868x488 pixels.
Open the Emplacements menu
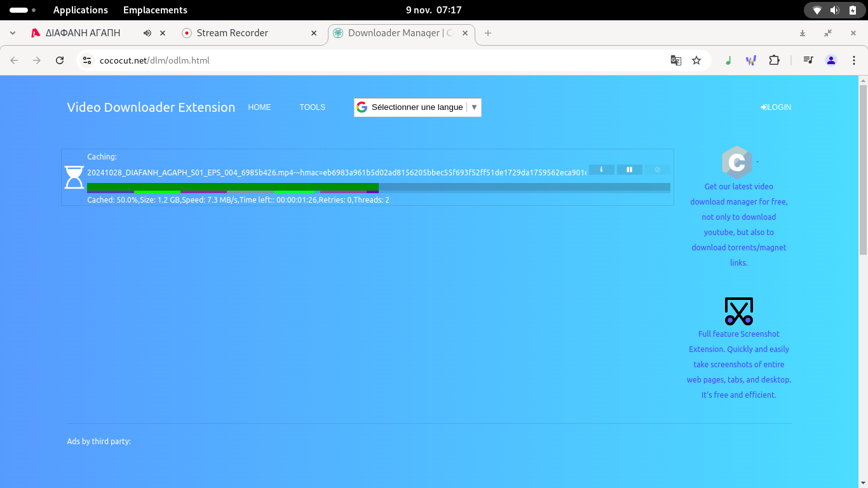[x=155, y=10]
